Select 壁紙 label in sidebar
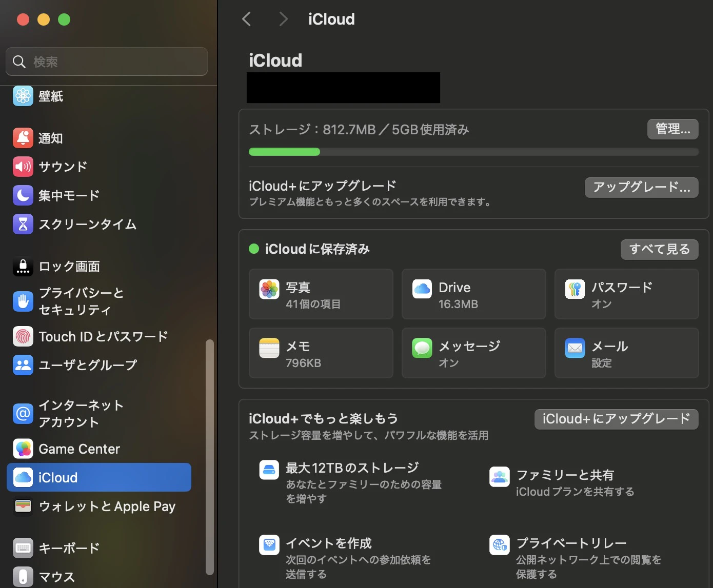The image size is (713, 588). 51,96
